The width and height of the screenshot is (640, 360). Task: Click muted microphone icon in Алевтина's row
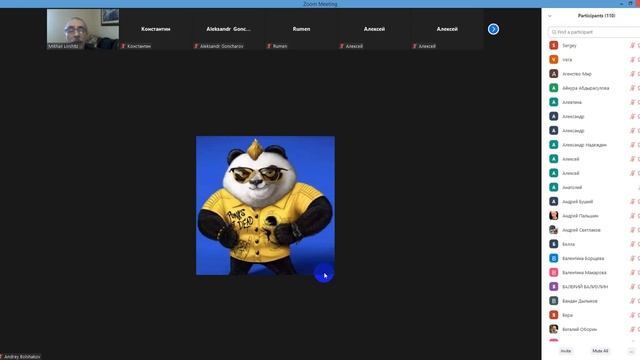632,102
